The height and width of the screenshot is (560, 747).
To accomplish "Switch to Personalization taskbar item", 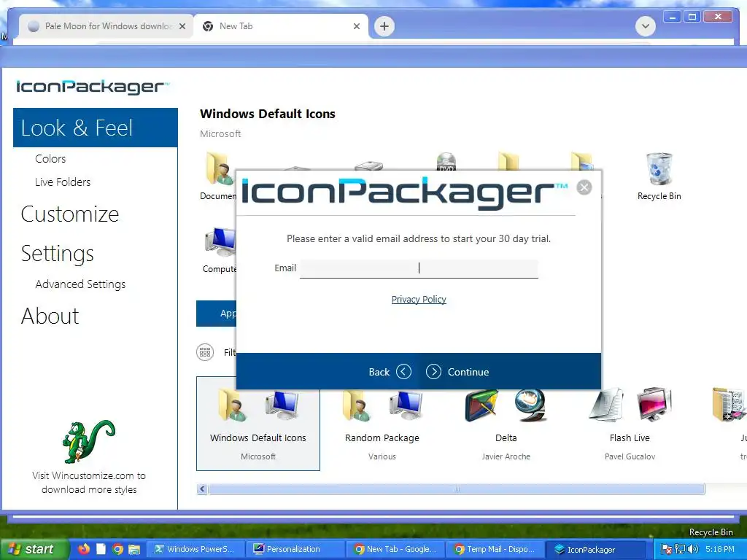I will pyautogui.click(x=295, y=549).
